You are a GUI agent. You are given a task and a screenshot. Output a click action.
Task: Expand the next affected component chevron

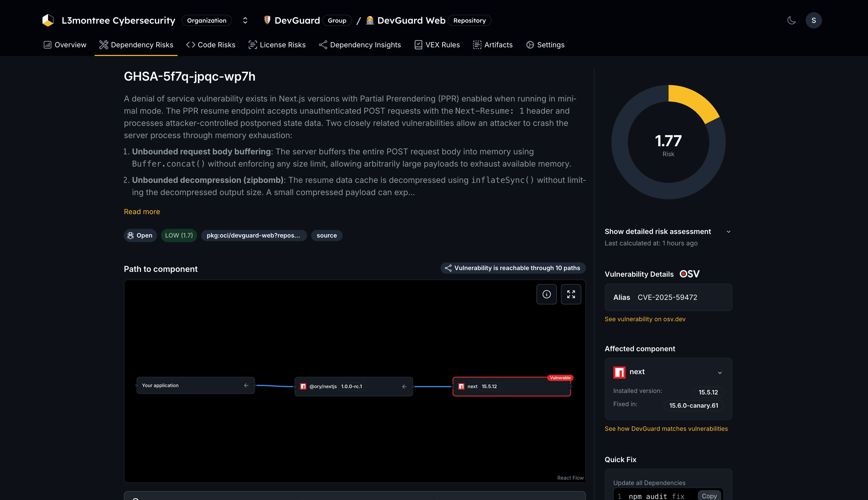coord(720,373)
